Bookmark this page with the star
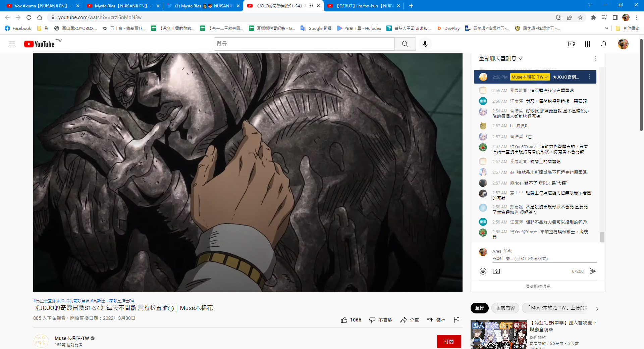 pyautogui.click(x=580, y=17)
